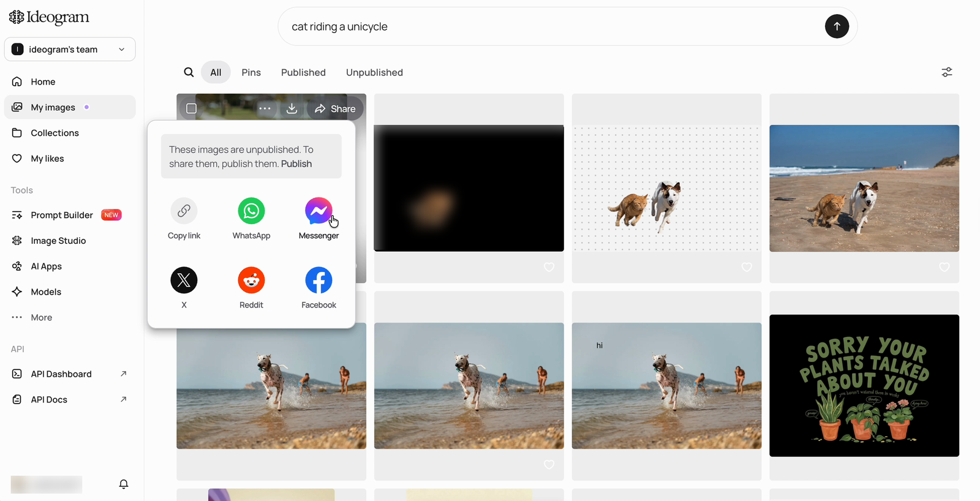Open AI Apps
The height and width of the screenshot is (501, 980).
pyautogui.click(x=70, y=266)
